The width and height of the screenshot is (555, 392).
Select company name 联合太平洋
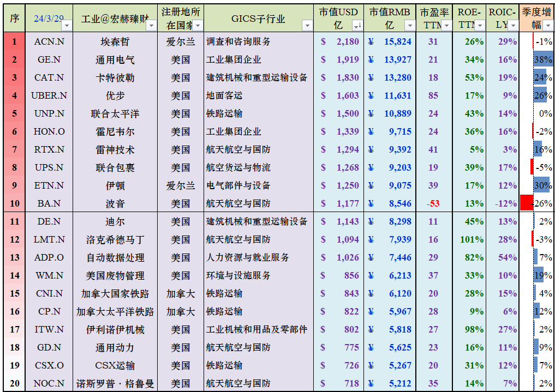pos(115,114)
